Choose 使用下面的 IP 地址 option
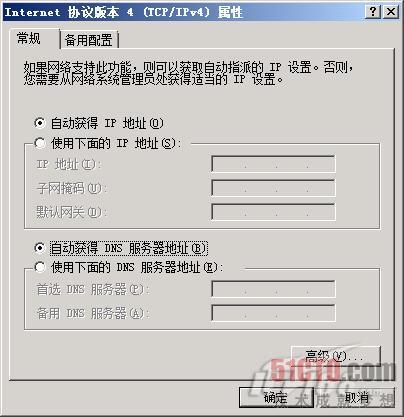 point(40,143)
